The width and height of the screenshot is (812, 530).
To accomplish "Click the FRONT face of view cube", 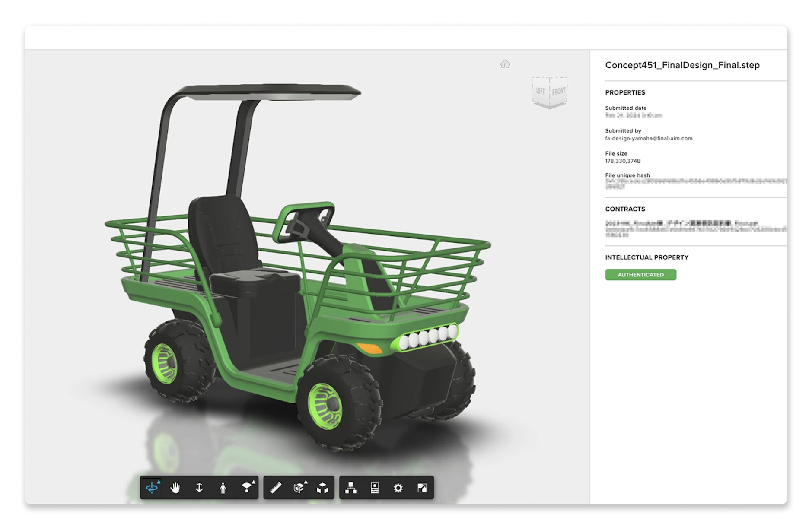I will pos(558,91).
